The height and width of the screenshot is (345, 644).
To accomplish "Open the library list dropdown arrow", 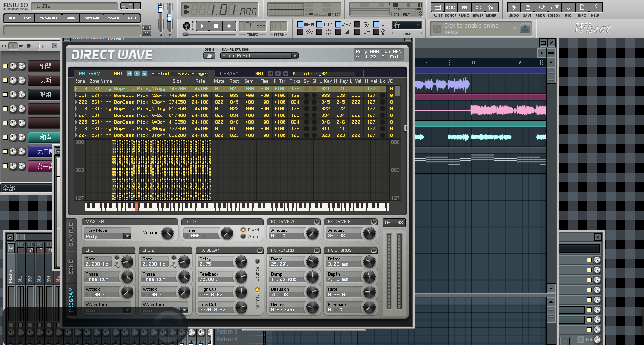I will [285, 74].
